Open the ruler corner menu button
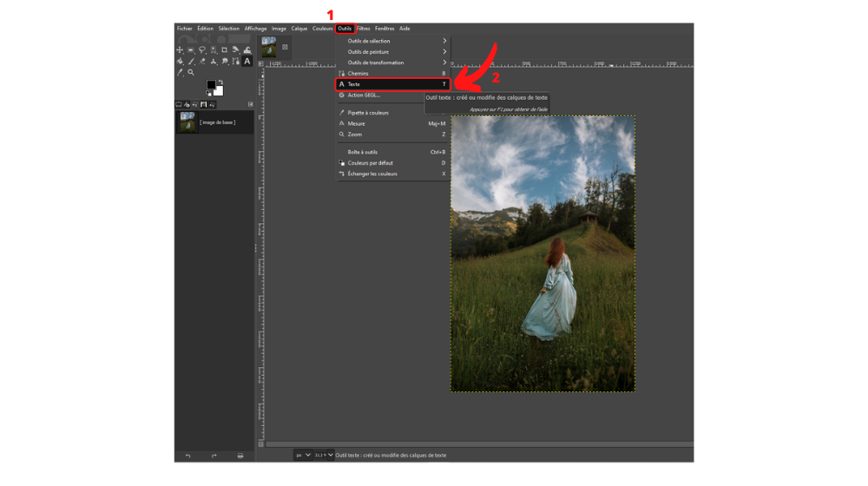The height and width of the screenshot is (486, 868). [260, 64]
